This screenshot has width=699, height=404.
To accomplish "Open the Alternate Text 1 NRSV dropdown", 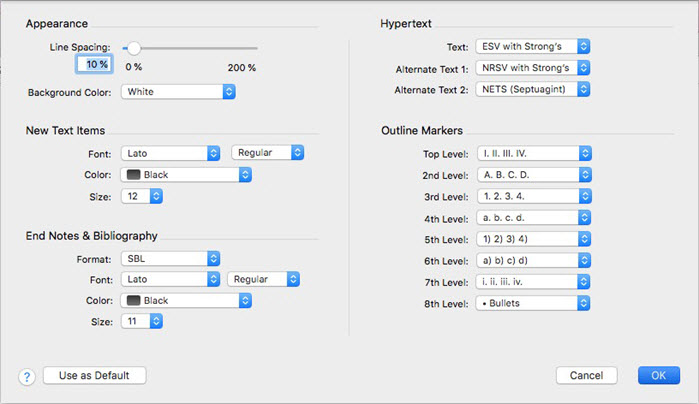I will pos(533,68).
